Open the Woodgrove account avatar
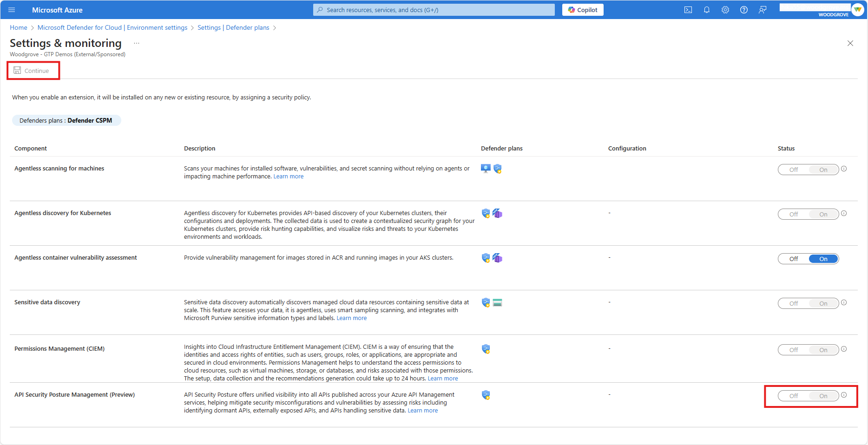 858,9
